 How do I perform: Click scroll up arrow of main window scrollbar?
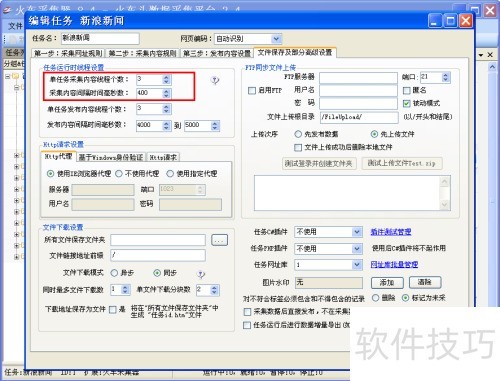tap(492, 67)
